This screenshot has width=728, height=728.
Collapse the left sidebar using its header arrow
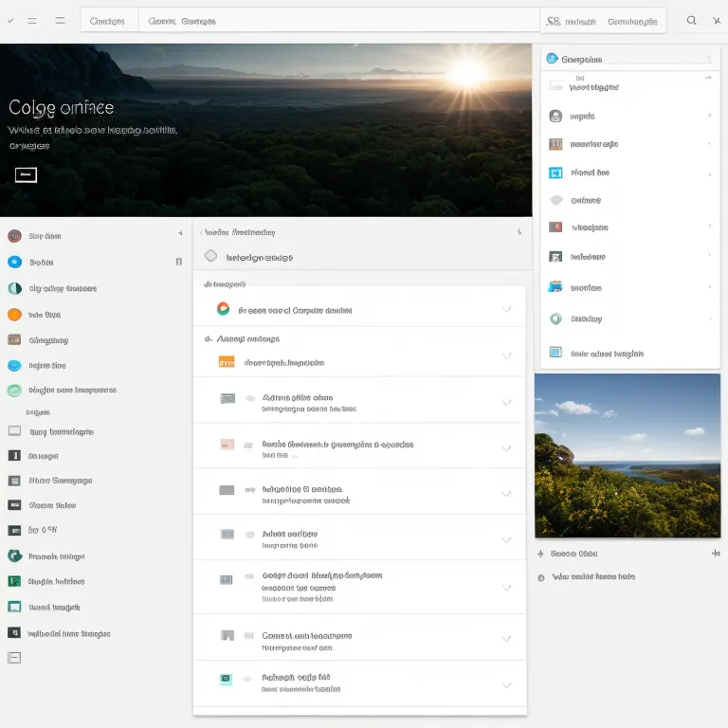pyautogui.click(x=180, y=233)
